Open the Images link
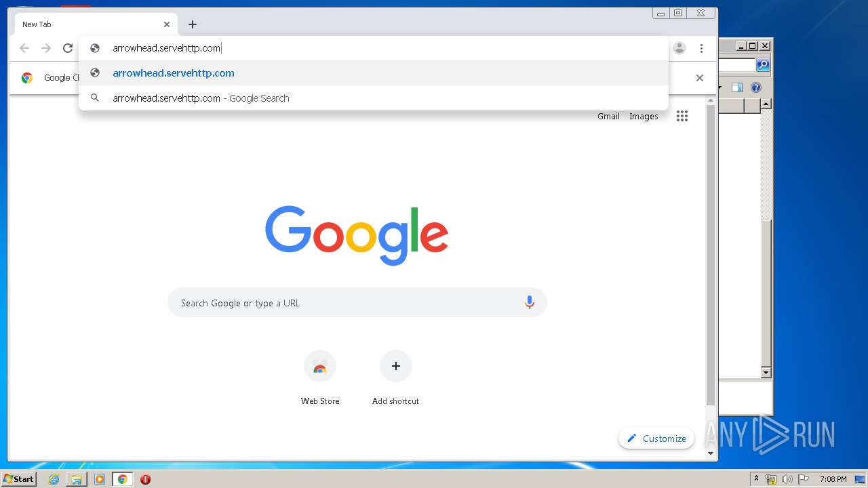The width and height of the screenshot is (868, 488). tap(644, 117)
